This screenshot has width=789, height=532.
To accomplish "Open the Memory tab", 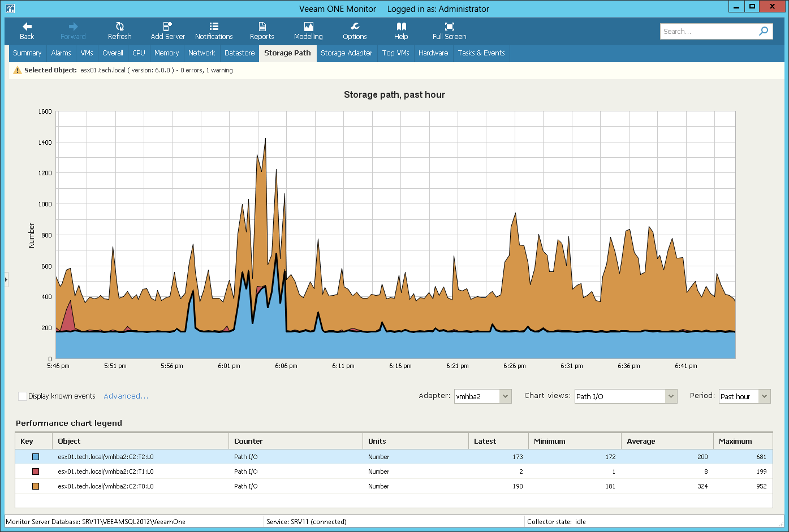I will 166,53.
